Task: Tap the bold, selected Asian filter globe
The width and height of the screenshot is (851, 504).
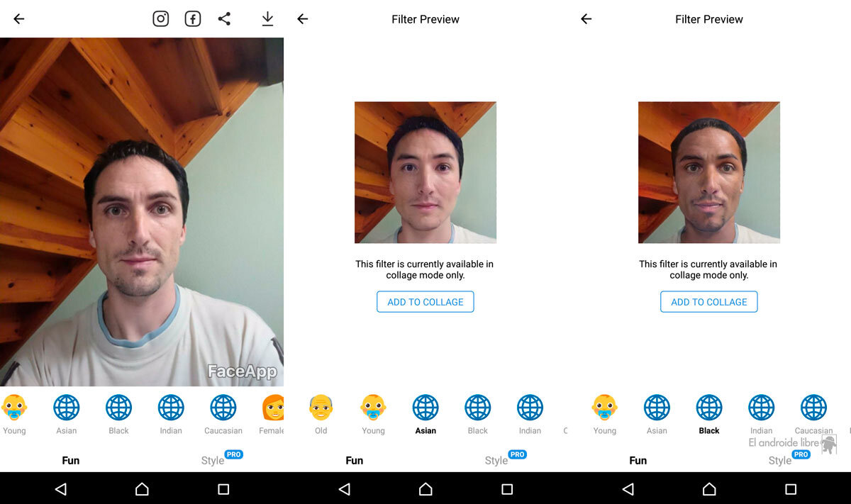Action: point(425,409)
